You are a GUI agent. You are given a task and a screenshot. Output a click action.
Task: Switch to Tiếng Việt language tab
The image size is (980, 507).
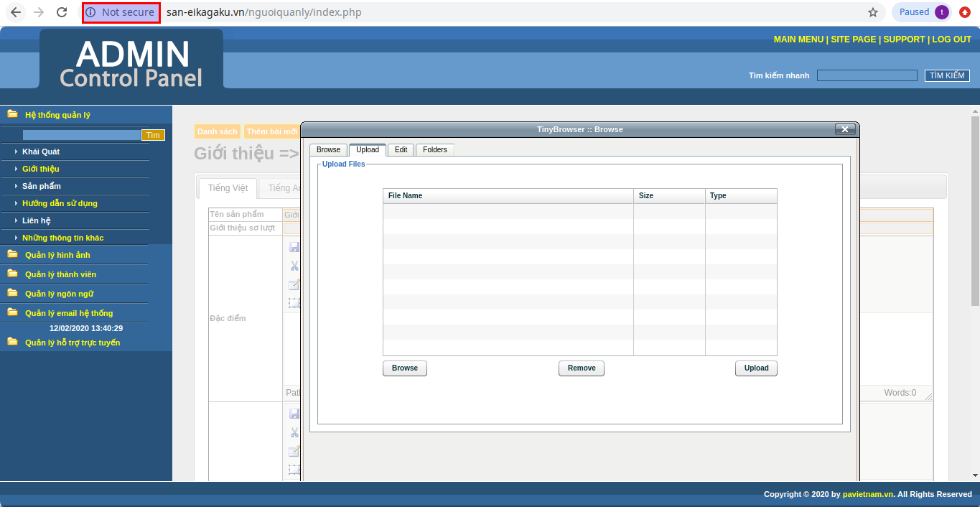pos(228,188)
